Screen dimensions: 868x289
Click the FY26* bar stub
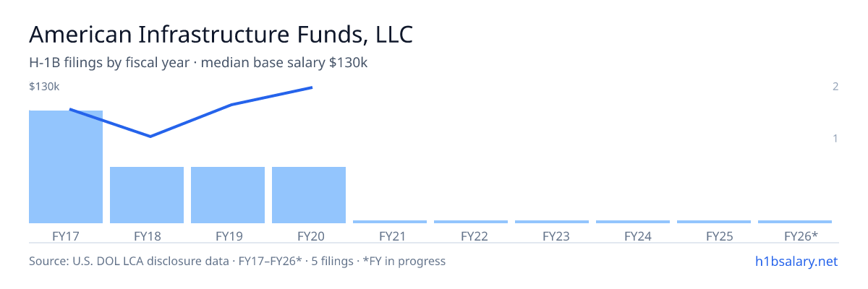tap(795, 222)
